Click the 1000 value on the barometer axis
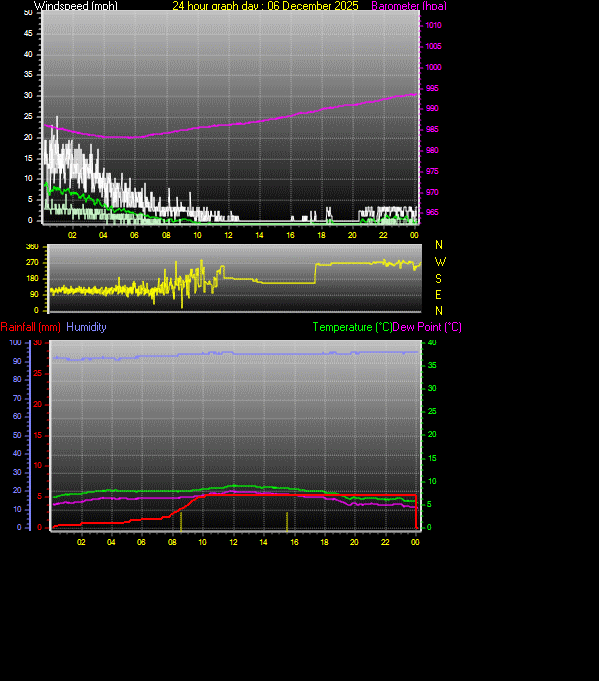 (x=433, y=67)
